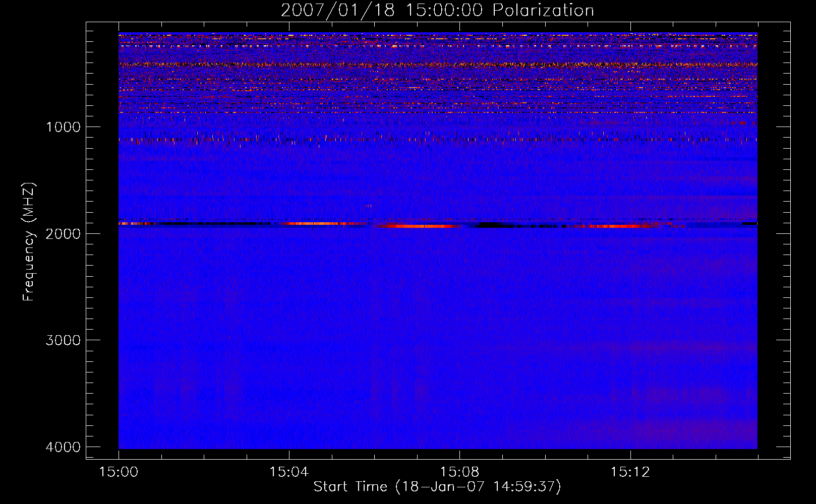The height and width of the screenshot is (504, 816).
Task: Click the 'Start Time (18-Jan-07 14:59:37)' label
Action: click(437, 487)
